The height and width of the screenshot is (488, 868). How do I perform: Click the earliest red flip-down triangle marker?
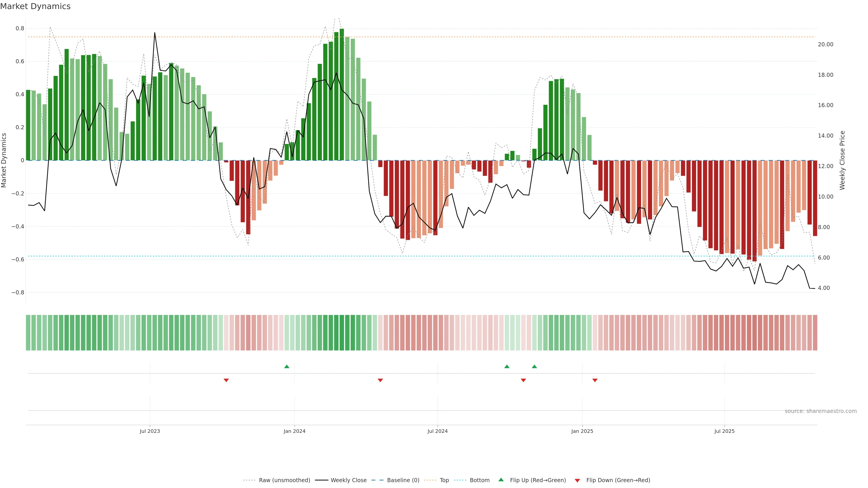226,380
